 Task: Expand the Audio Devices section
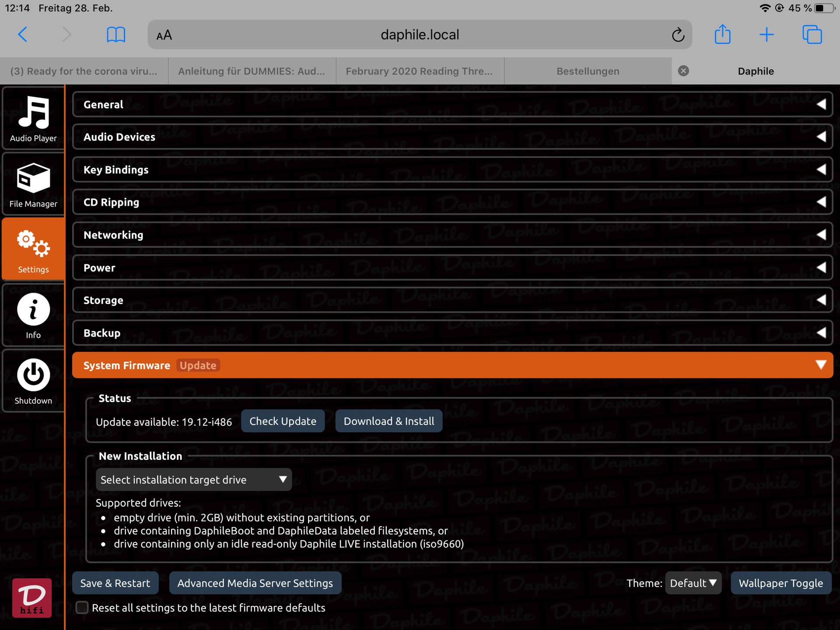(453, 137)
